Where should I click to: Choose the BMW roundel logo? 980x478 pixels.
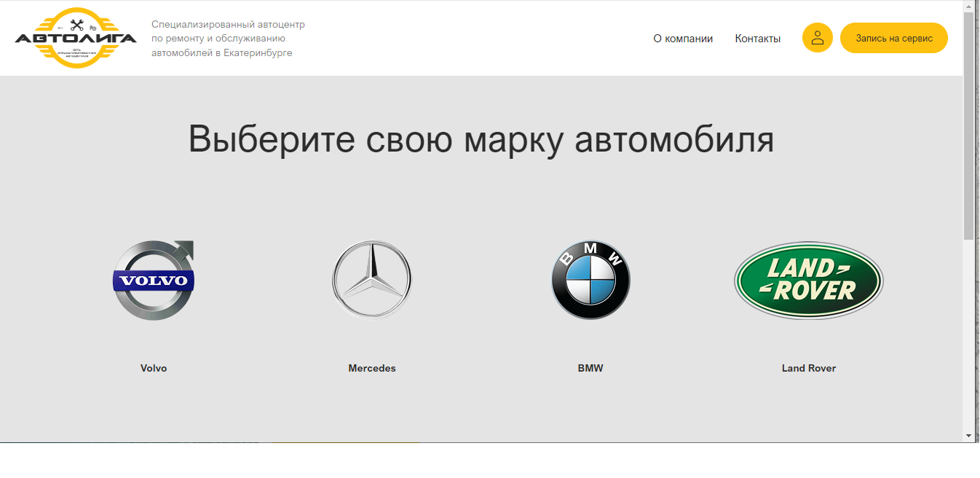590,280
